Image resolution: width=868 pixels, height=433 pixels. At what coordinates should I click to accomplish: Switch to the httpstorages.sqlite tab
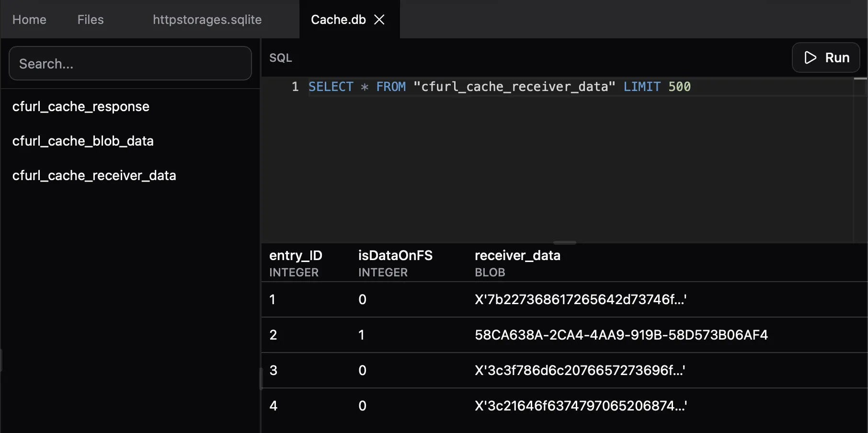(x=207, y=20)
